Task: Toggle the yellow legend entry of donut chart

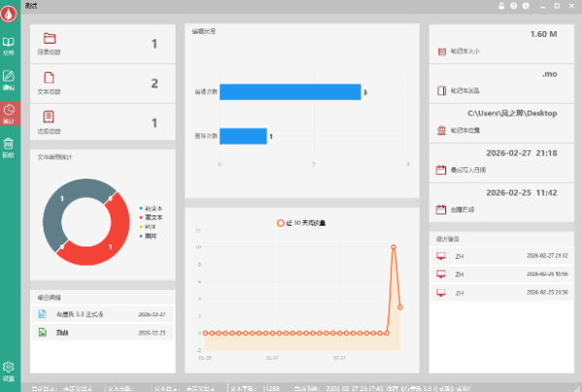Action: [147, 227]
